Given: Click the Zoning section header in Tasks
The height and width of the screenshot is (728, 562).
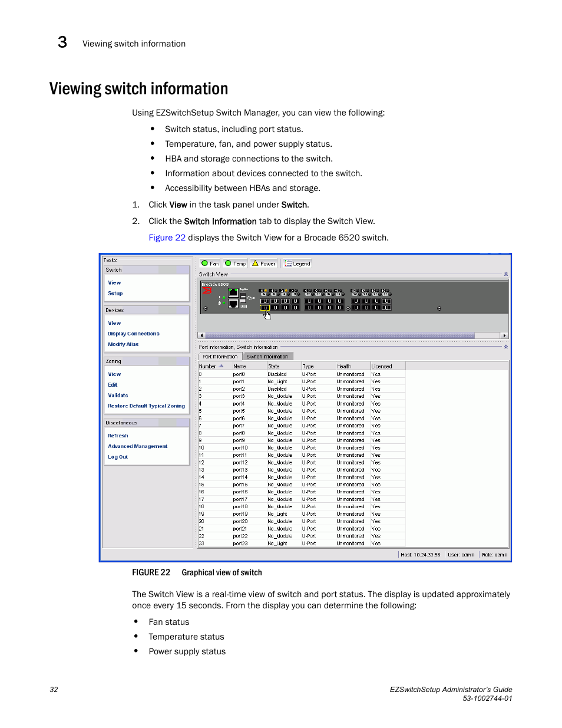Looking at the screenshot, I should coord(147,361).
